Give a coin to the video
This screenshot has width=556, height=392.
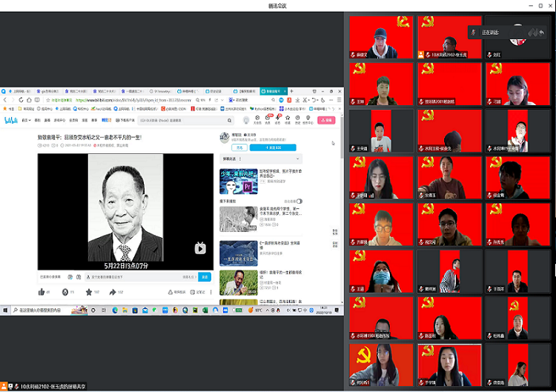(x=65, y=292)
